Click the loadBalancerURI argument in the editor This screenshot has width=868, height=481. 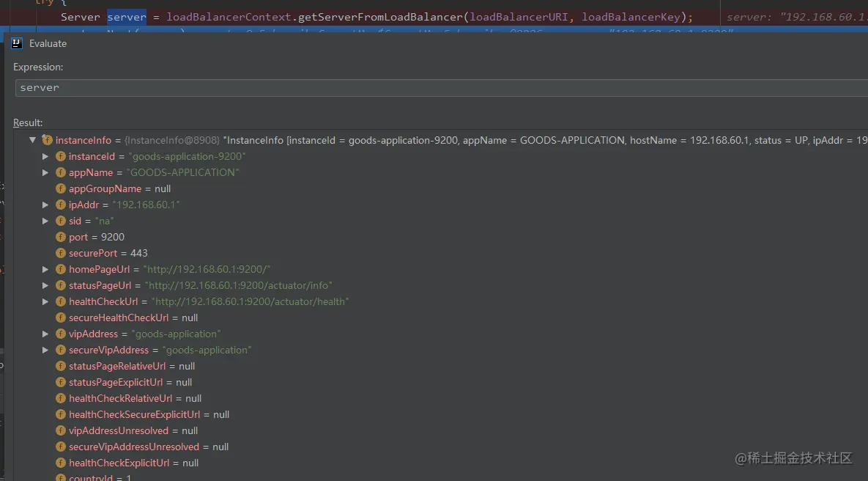point(518,17)
